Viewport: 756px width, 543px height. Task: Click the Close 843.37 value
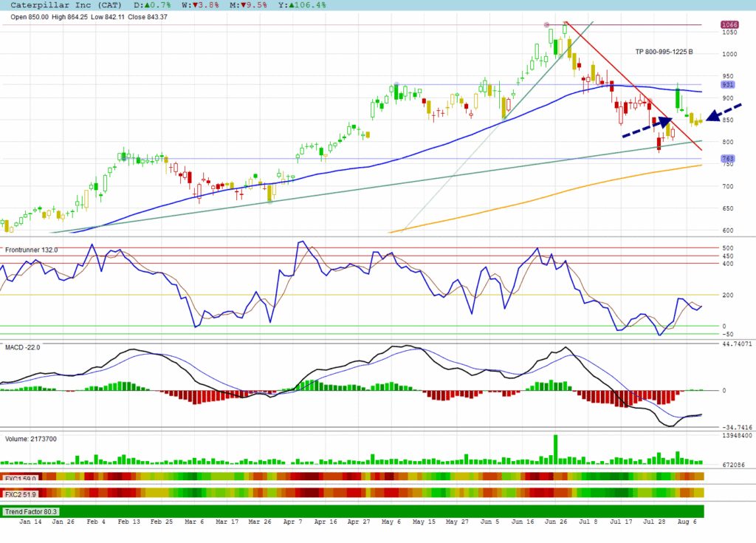[x=148, y=17]
